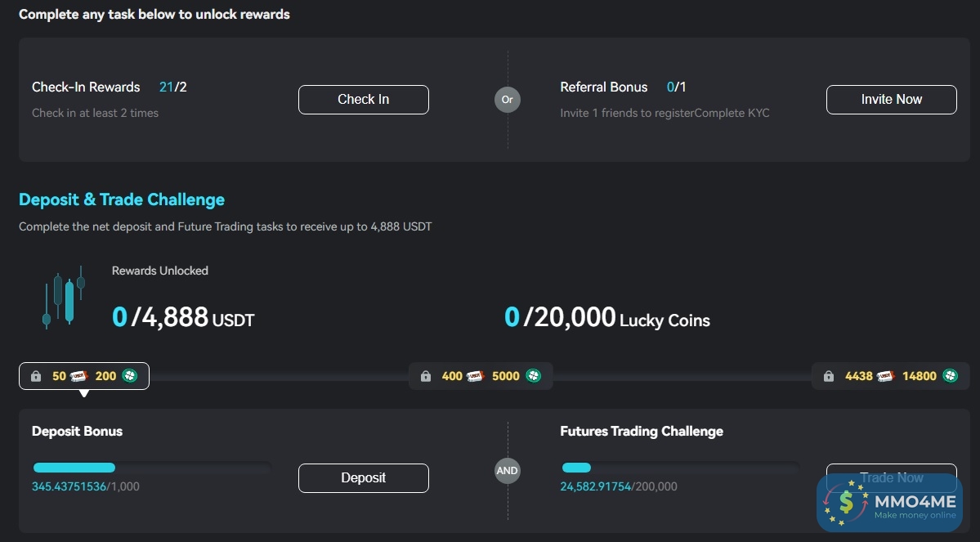
Task: Click the lock icon on the 50 USDT tier
Action: click(36, 376)
